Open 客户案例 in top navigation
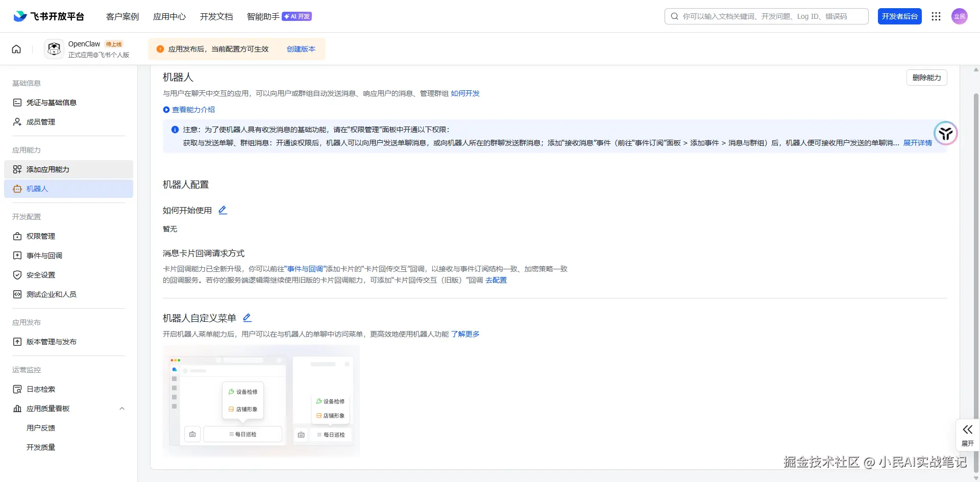980x482 pixels. pyautogui.click(x=122, y=16)
